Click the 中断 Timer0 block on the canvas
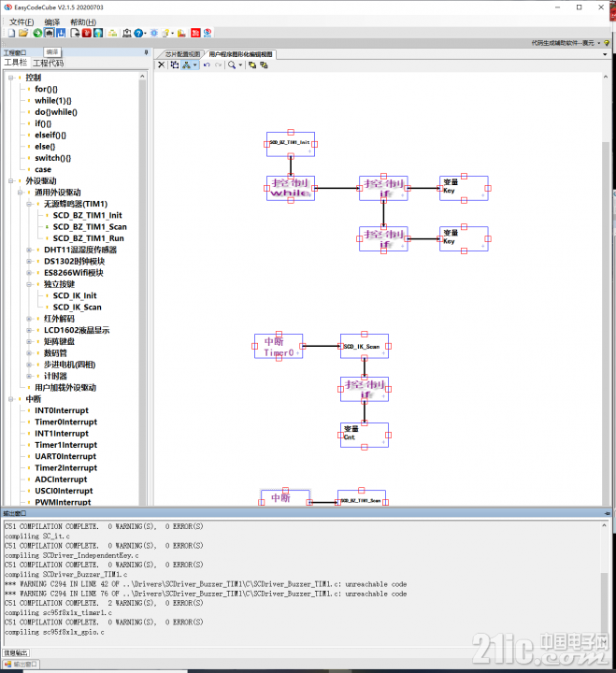The image size is (616, 673). 279,347
